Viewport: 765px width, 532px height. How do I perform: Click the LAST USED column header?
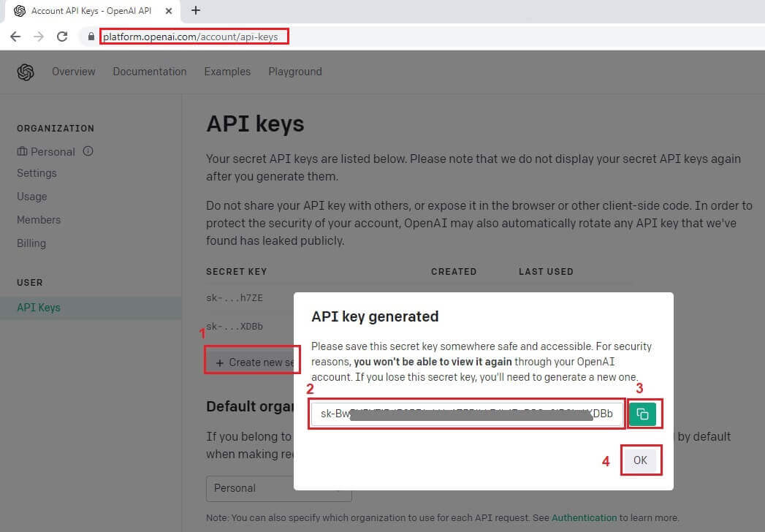[x=546, y=272]
